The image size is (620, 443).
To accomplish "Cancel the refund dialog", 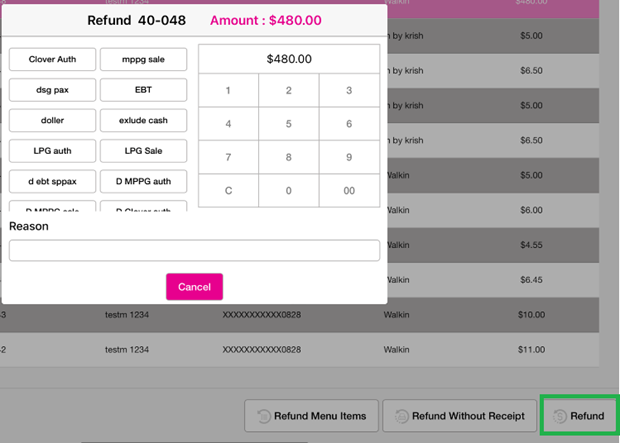I will 194,287.
